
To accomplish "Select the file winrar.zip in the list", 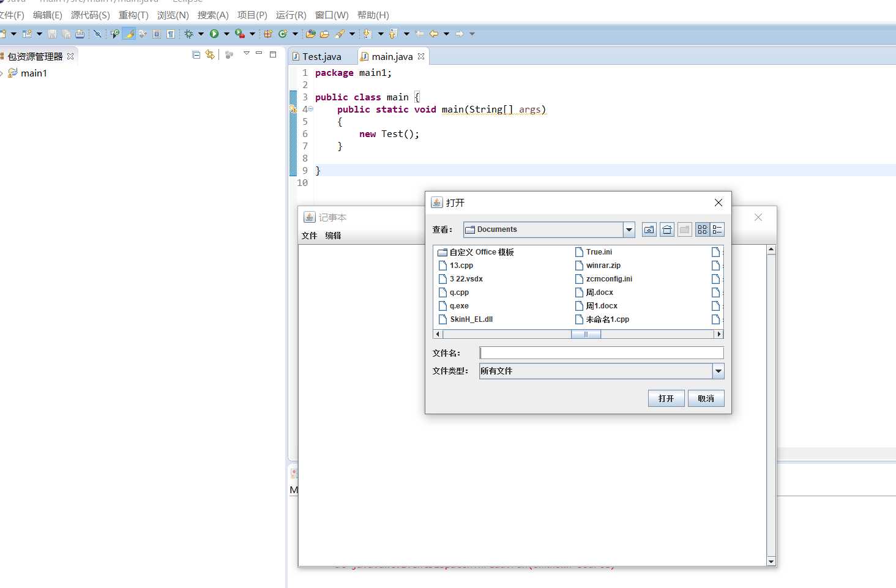I will [598, 266].
